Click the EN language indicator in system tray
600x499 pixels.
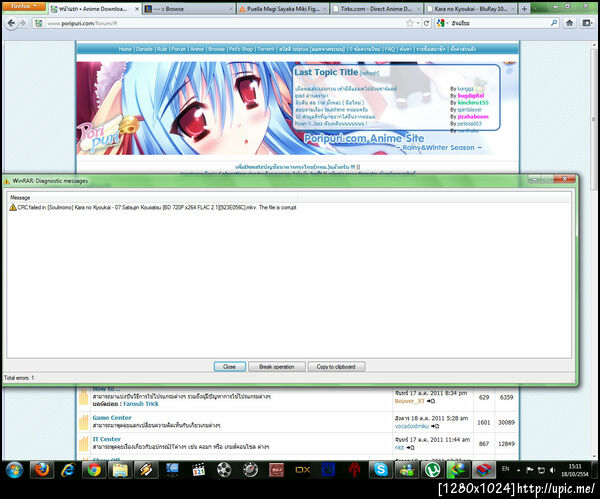click(505, 468)
